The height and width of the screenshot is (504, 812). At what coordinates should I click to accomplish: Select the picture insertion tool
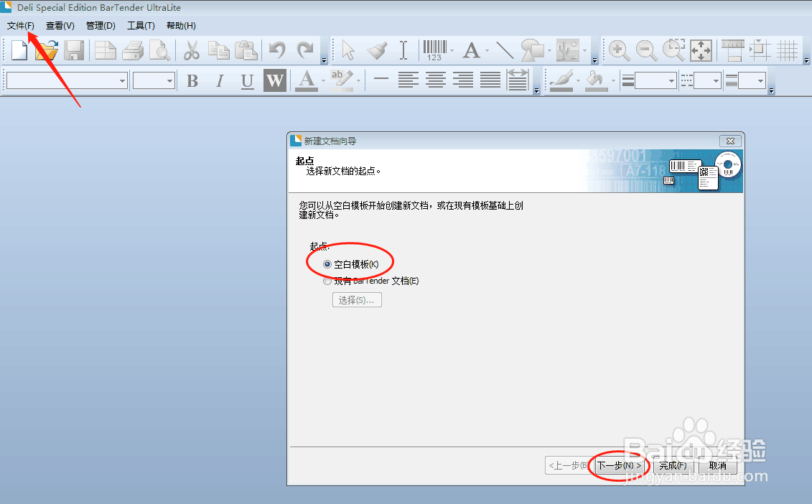click(568, 50)
